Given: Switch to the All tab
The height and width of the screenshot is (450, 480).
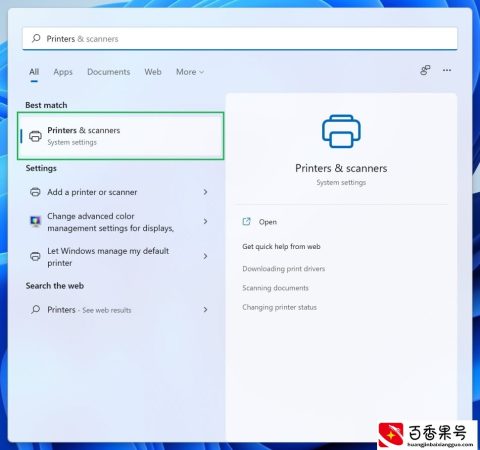Looking at the screenshot, I should 34,72.
